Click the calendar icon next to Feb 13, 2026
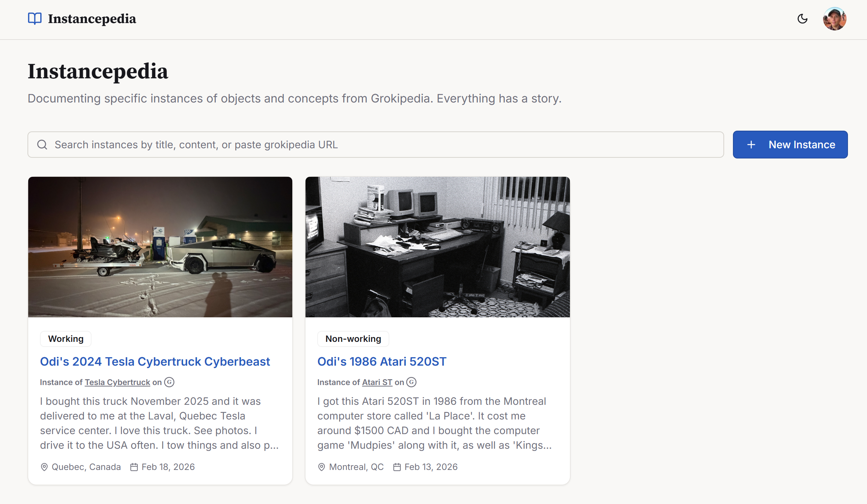Screen dimensions: 867x504 pos(397,467)
